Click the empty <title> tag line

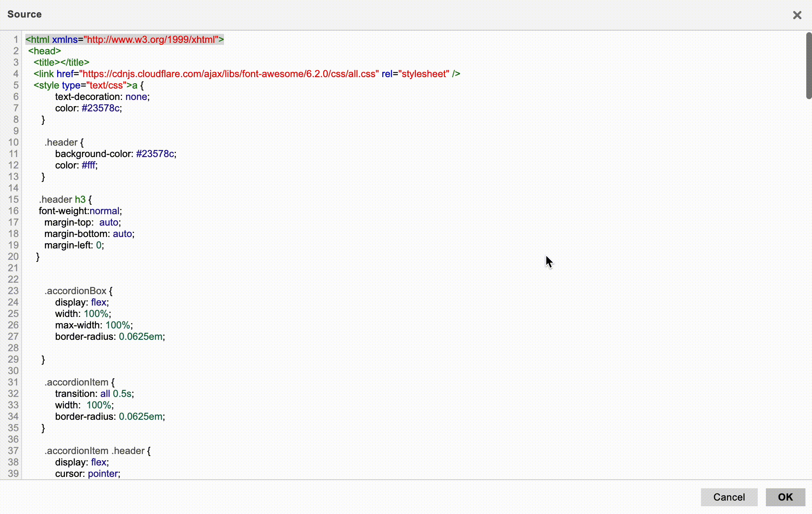pyautogui.click(x=61, y=62)
